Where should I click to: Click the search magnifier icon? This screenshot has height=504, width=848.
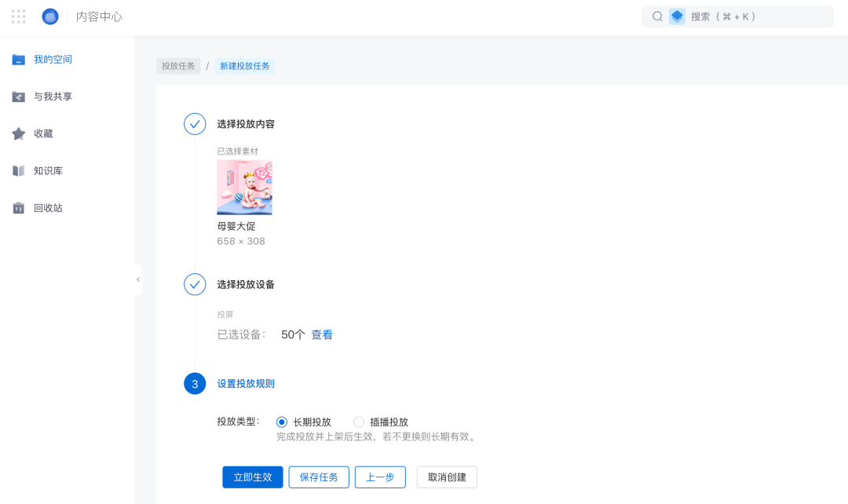[657, 16]
